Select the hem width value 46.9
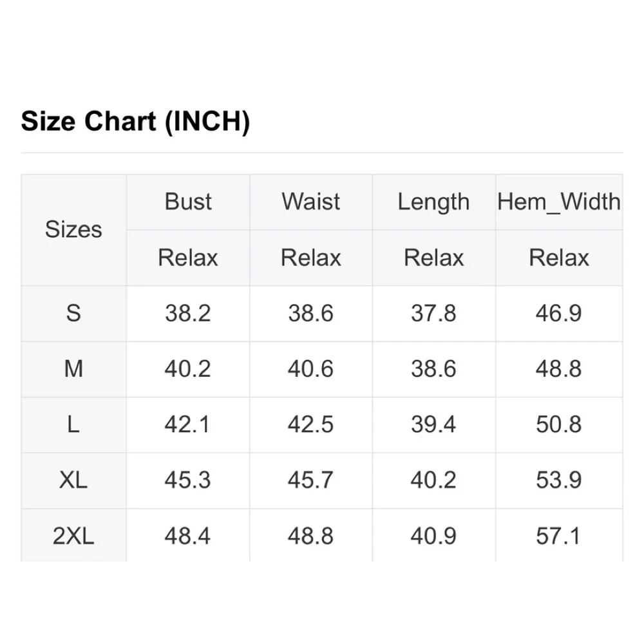 (x=559, y=314)
